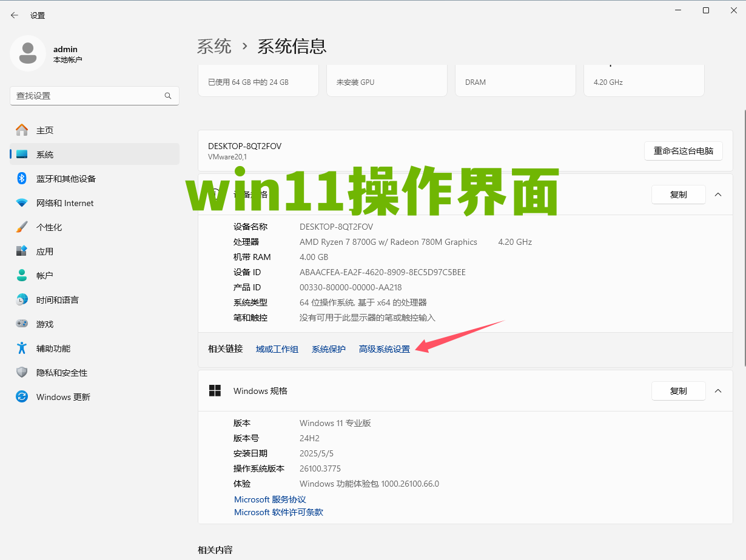
Task: Click the 笔和触控 value text
Action: pyautogui.click(x=368, y=318)
